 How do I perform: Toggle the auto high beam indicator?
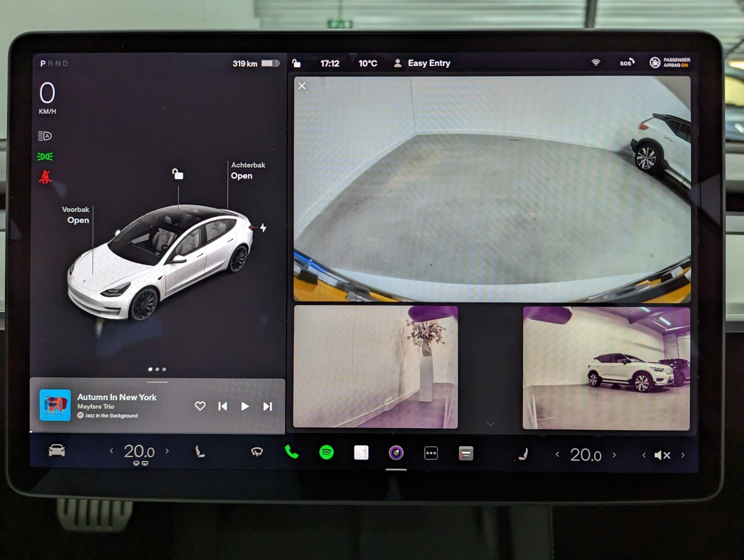(x=45, y=136)
